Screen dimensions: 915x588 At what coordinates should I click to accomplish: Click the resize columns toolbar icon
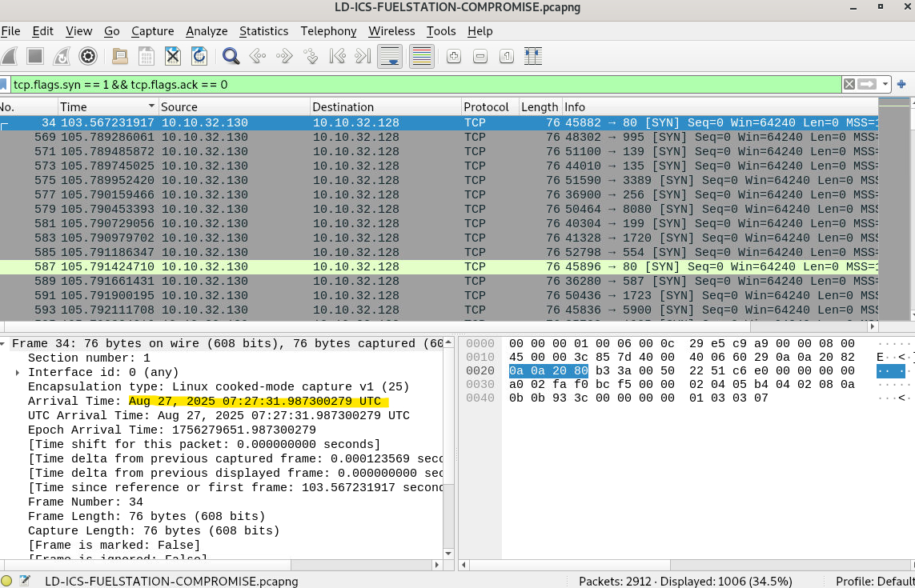pyautogui.click(x=533, y=56)
